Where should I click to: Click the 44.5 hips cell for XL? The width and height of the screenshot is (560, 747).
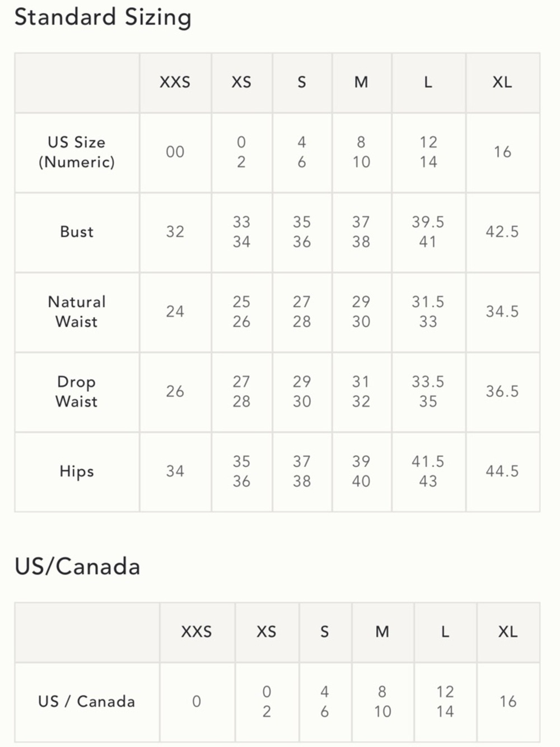502,471
